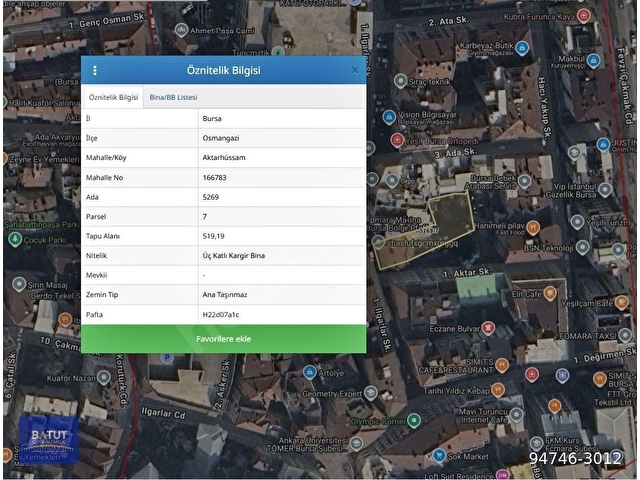Select Mahalle No value 166783
This screenshot has height=480, width=640.
coord(214,178)
